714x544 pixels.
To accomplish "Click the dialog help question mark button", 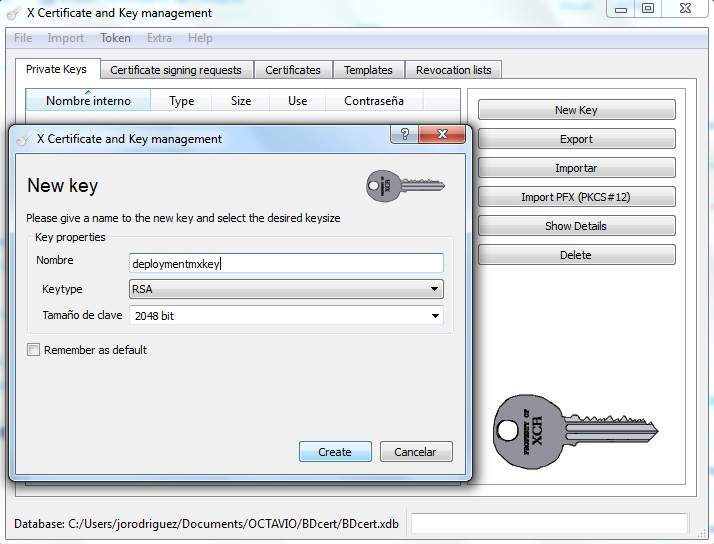I will click(x=404, y=135).
